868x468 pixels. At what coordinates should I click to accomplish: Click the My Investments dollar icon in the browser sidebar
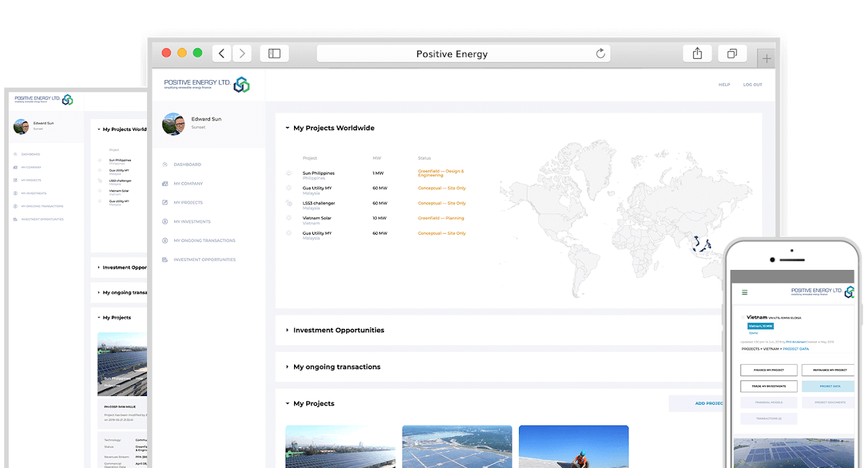click(165, 222)
